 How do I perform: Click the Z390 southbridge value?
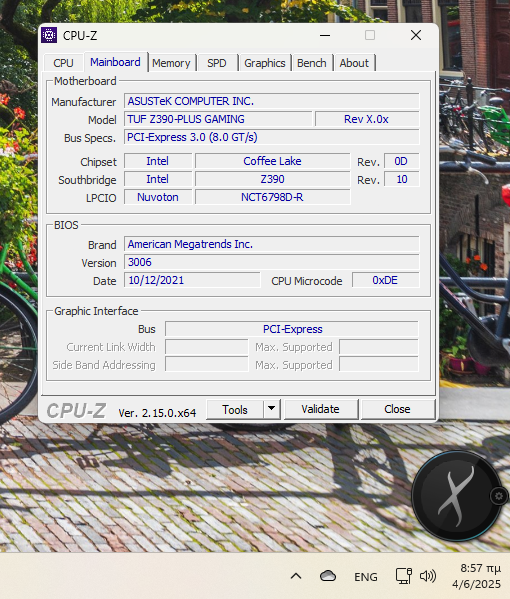pos(272,179)
